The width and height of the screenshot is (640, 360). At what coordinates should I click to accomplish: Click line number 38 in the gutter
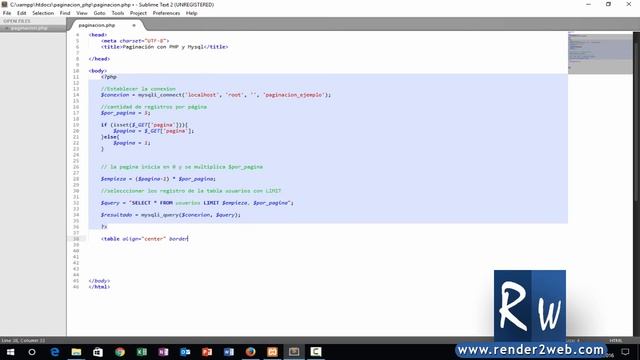point(76,239)
